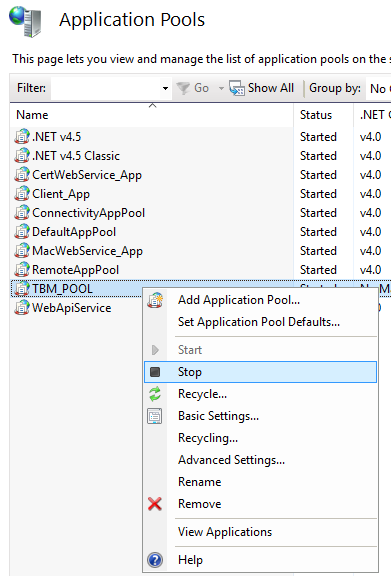Click the .NET v4.5 app pool icon

[22, 136]
